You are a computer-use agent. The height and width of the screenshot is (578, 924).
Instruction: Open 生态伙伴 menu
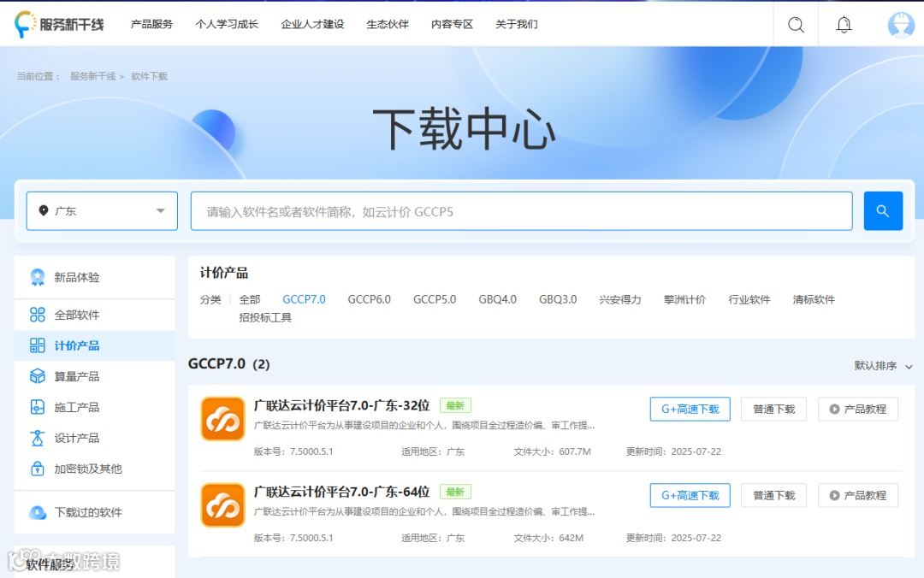coord(388,24)
